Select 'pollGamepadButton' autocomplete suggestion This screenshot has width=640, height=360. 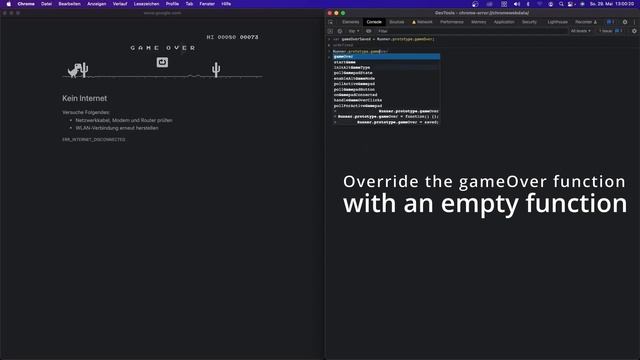click(386, 89)
